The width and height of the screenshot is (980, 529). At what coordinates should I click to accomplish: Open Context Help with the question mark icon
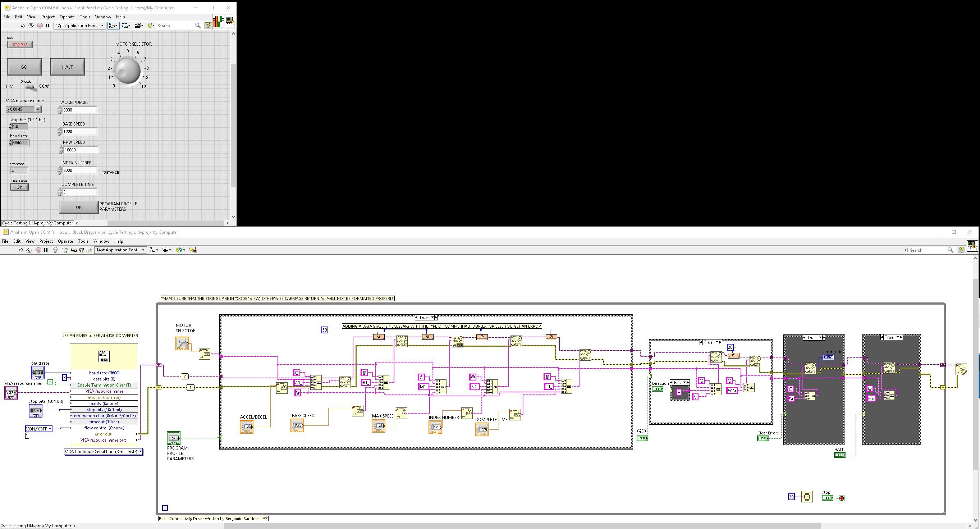(962, 250)
